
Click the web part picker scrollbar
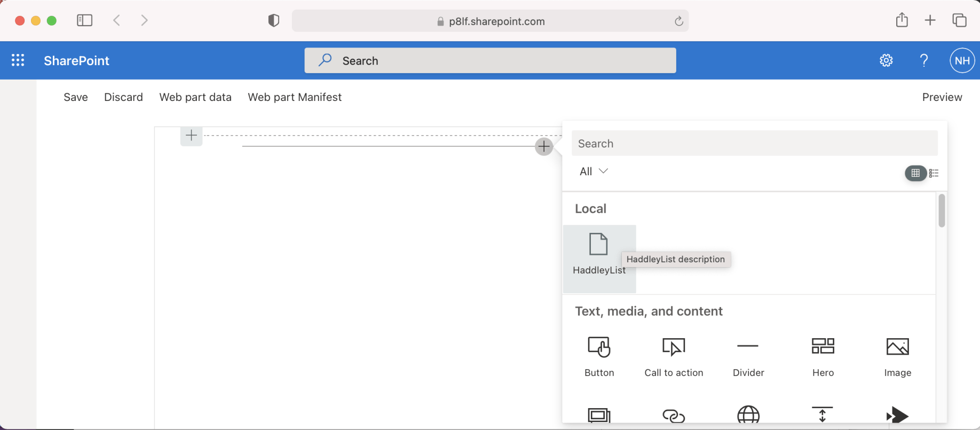(x=942, y=210)
